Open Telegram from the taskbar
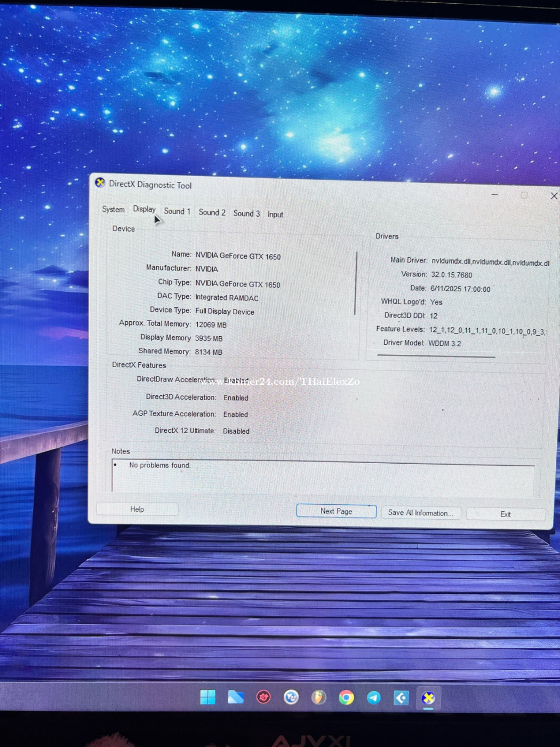The image size is (560, 747). click(x=374, y=697)
